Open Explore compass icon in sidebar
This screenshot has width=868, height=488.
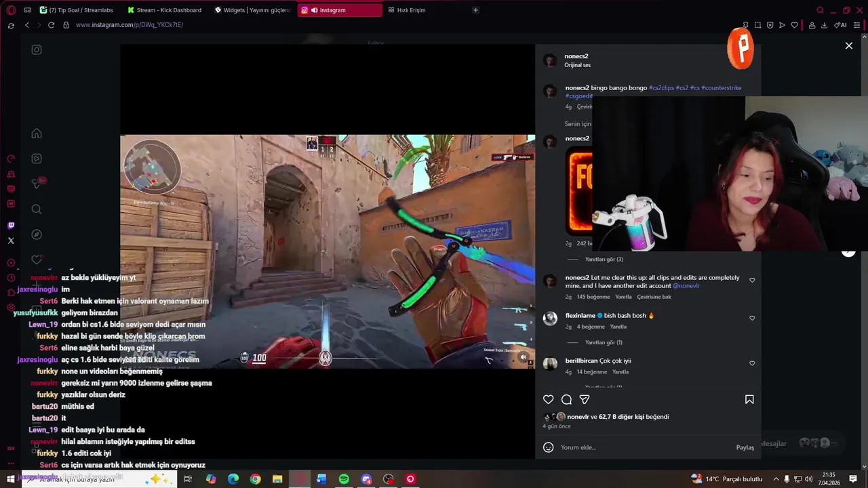(x=37, y=235)
